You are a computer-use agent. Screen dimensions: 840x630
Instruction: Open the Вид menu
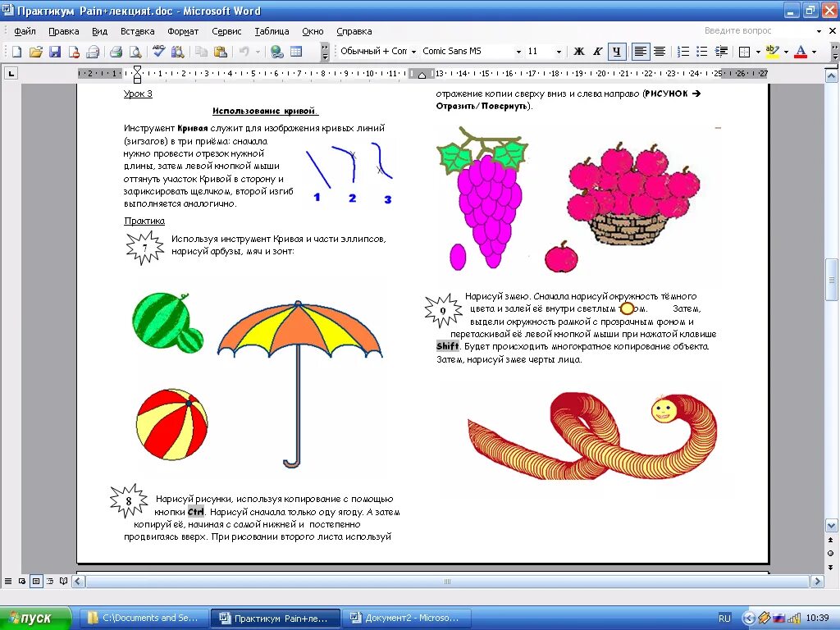99,31
